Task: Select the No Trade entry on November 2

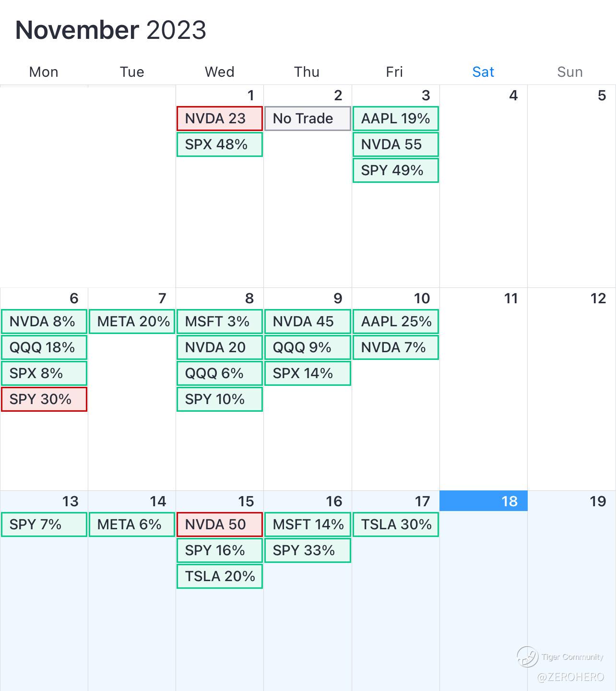Action: pos(308,119)
